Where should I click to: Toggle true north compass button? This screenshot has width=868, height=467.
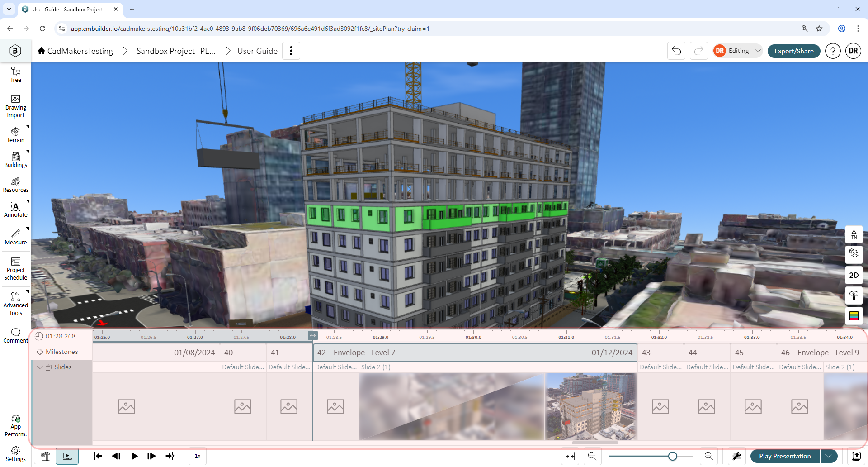click(x=854, y=234)
